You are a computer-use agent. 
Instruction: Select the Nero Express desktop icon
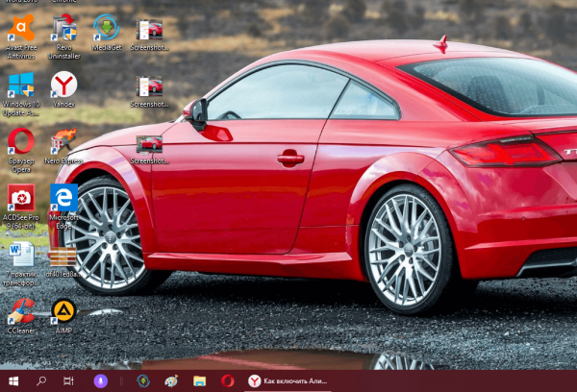tap(64, 146)
